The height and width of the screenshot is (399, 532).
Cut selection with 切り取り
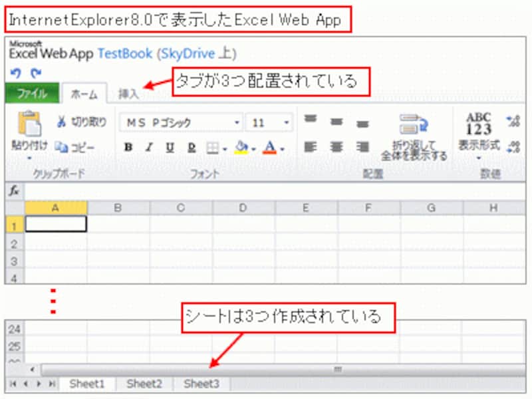81,122
